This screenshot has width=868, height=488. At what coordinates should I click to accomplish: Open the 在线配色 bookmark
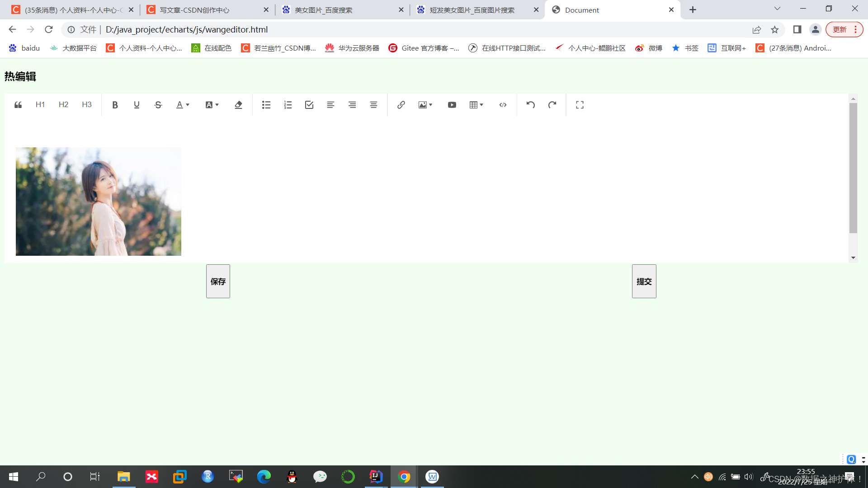pyautogui.click(x=212, y=48)
